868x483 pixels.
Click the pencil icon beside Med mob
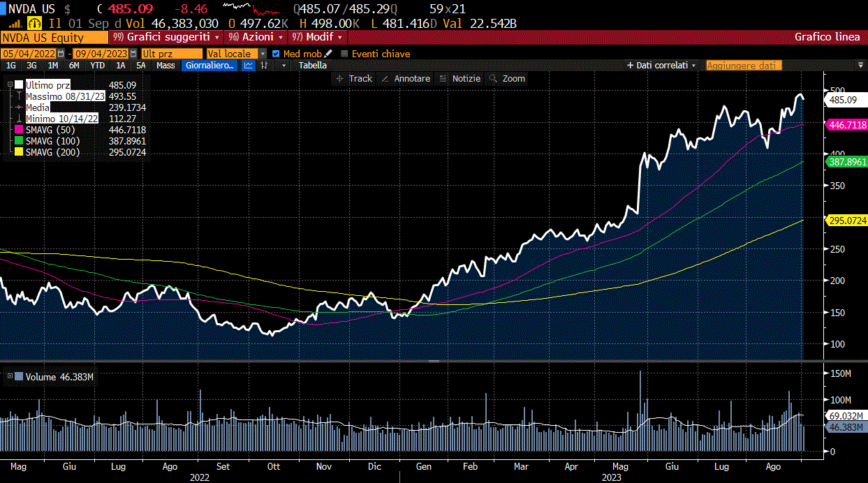pos(328,54)
